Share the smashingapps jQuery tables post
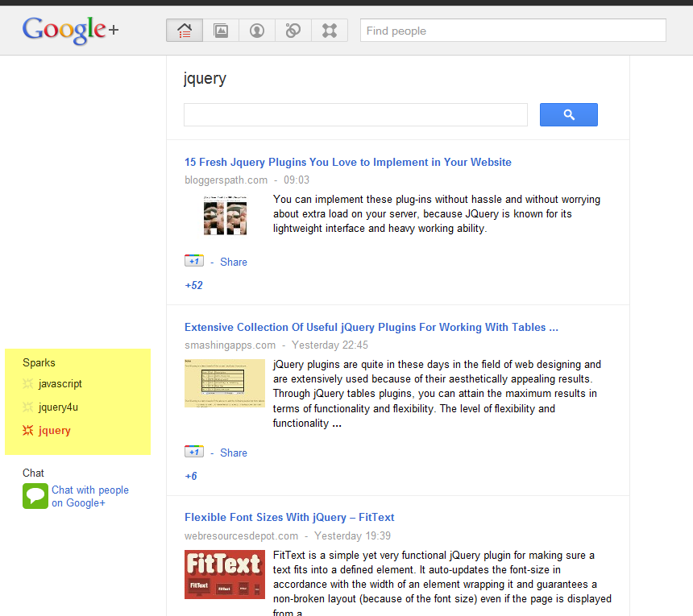Screen dimensions: 693x616 233,453
